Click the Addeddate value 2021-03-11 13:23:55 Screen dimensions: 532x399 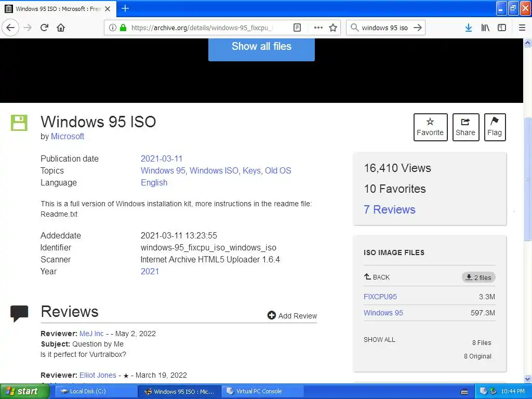tap(179, 235)
